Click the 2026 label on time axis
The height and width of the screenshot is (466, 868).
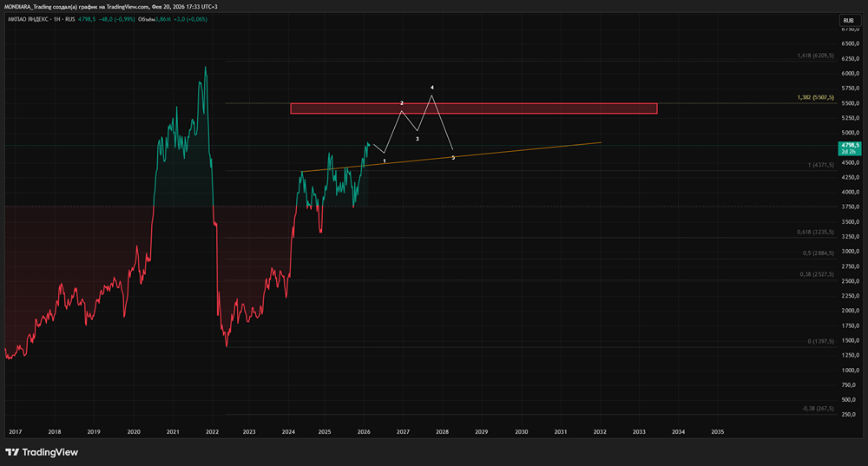(x=364, y=431)
